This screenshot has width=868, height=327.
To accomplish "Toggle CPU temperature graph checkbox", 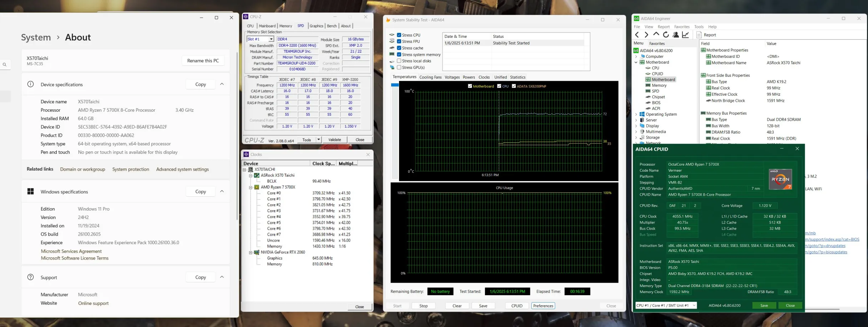I will 499,86.
